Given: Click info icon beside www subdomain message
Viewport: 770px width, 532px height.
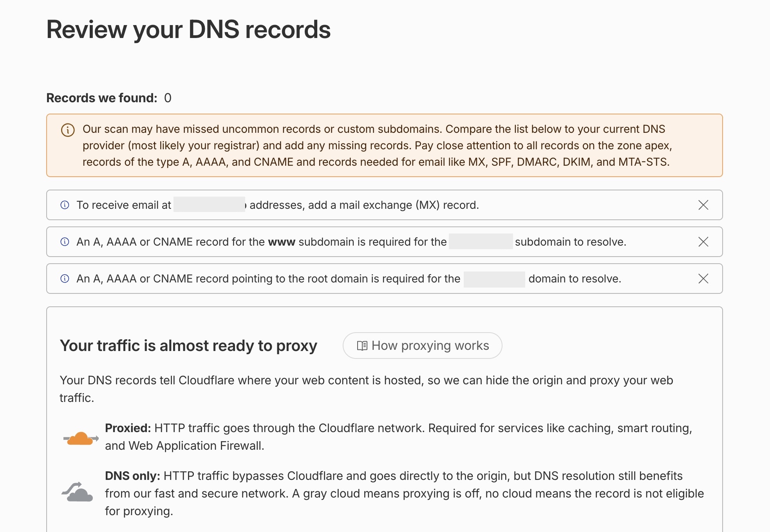Looking at the screenshot, I should (65, 242).
